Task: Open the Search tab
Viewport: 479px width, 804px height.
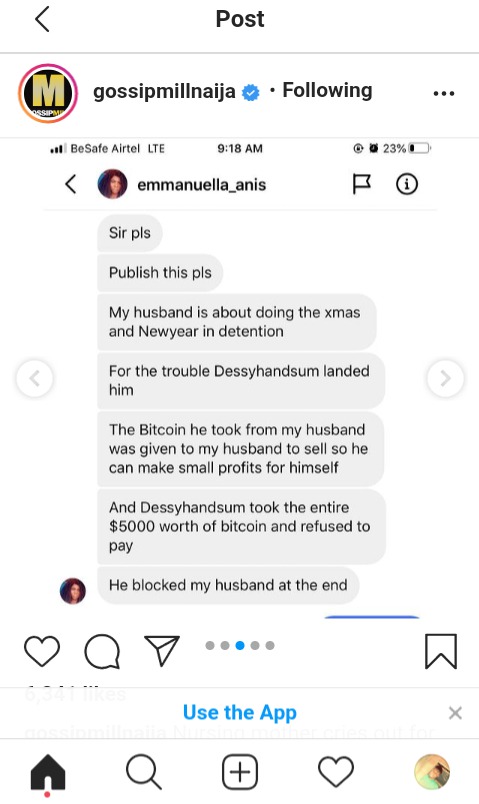Action: point(144,772)
